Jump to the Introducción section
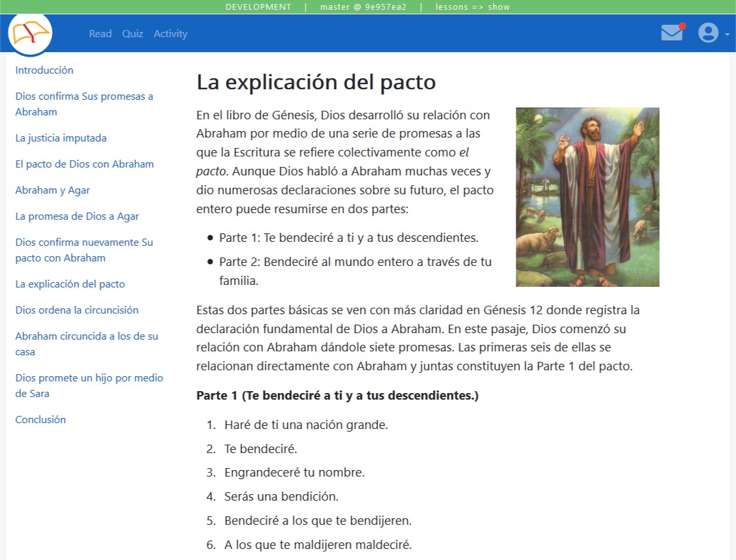The width and height of the screenshot is (736, 560). (x=44, y=70)
